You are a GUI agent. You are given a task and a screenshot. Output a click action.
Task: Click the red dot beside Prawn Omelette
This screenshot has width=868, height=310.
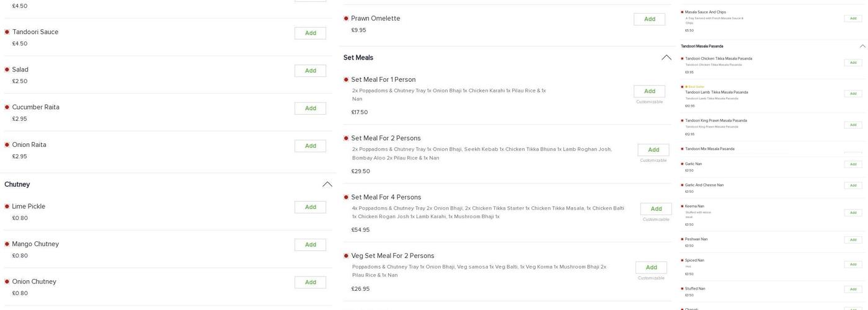tap(346, 19)
